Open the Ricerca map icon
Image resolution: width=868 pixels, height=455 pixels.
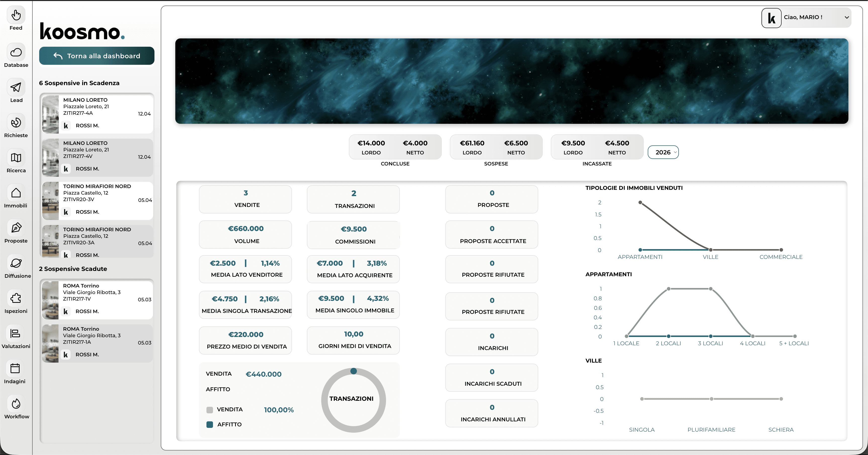click(16, 158)
